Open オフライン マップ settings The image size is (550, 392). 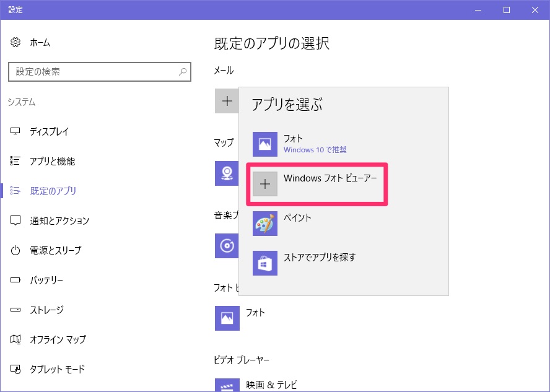pyautogui.click(x=58, y=339)
